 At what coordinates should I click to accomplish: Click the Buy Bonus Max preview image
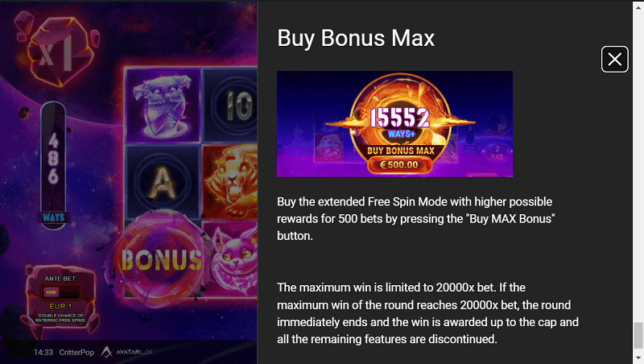pyautogui.click(x=394, y=124)
